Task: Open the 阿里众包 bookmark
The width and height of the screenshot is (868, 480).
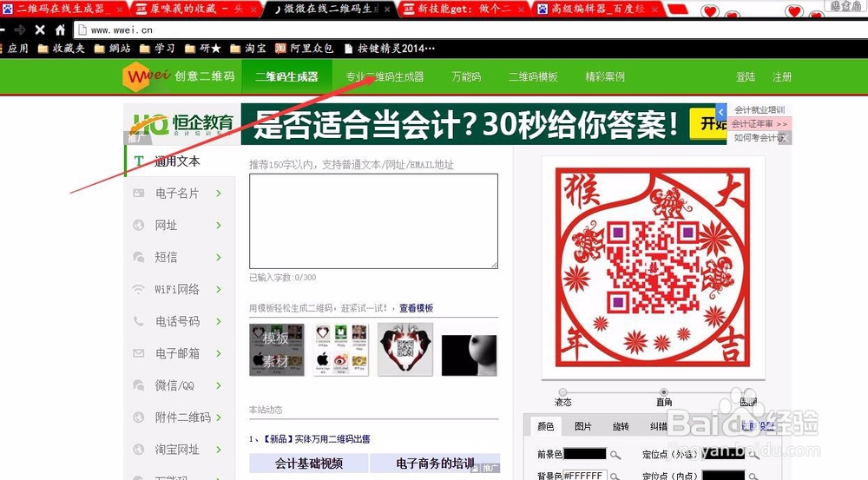Action: click(x=305, y=49)
